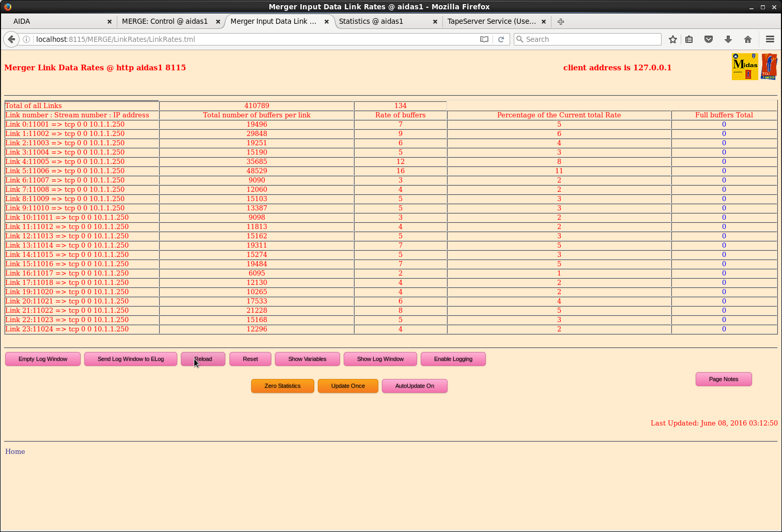
Task: Click the pink Reload button
Action: (x=203, y=359)
